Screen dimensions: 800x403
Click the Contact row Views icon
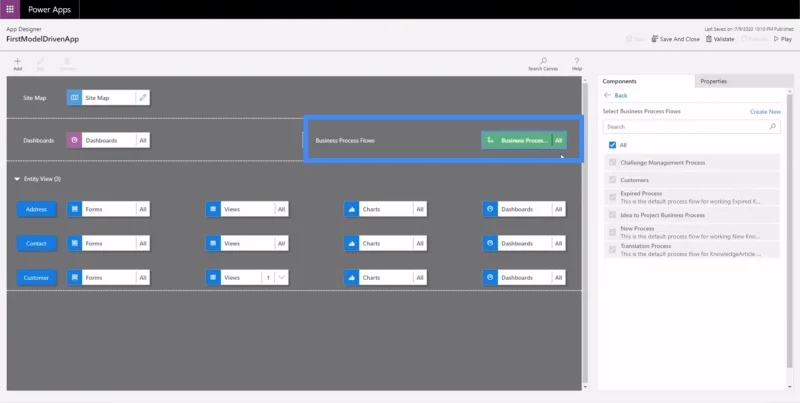pos(213,243)
